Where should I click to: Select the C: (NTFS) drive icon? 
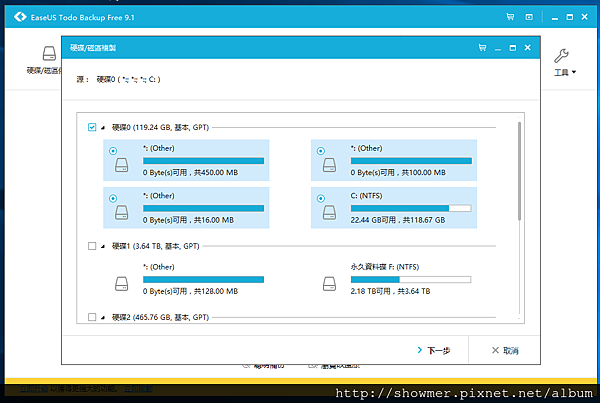tap(329, 212)
